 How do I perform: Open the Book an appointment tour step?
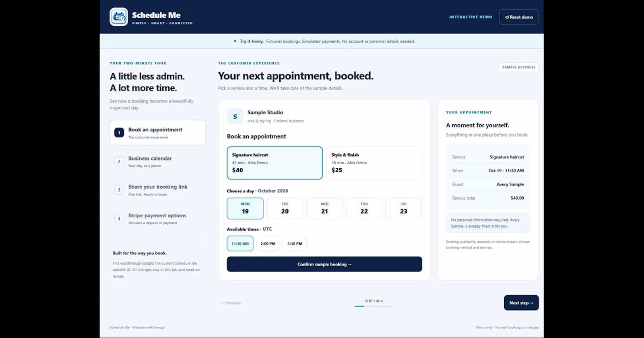[x=158, y=132]
